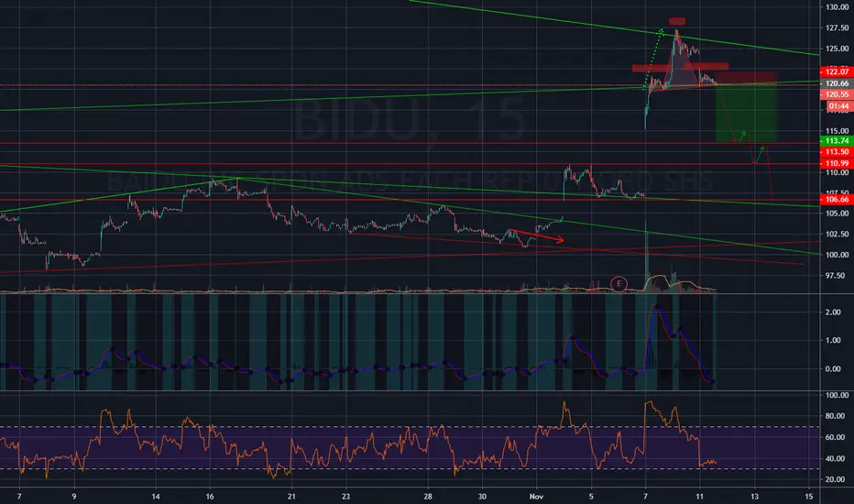Click date 30 on the time axis

point(482,497)
